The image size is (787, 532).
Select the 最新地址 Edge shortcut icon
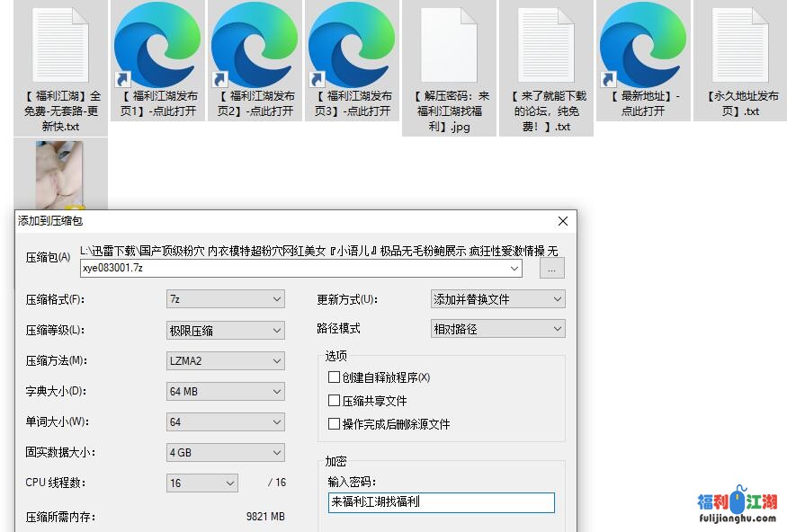pos(642,45)
